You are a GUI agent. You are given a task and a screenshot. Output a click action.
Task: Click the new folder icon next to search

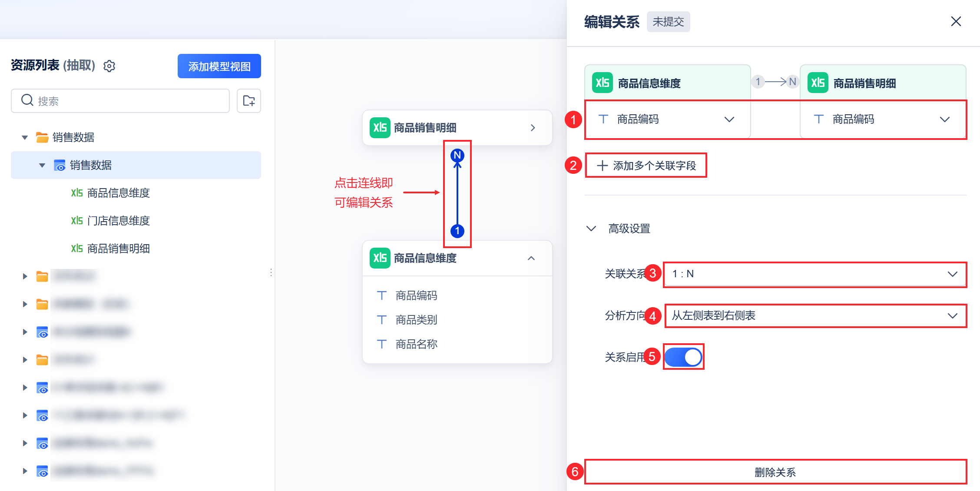point(249,101)
